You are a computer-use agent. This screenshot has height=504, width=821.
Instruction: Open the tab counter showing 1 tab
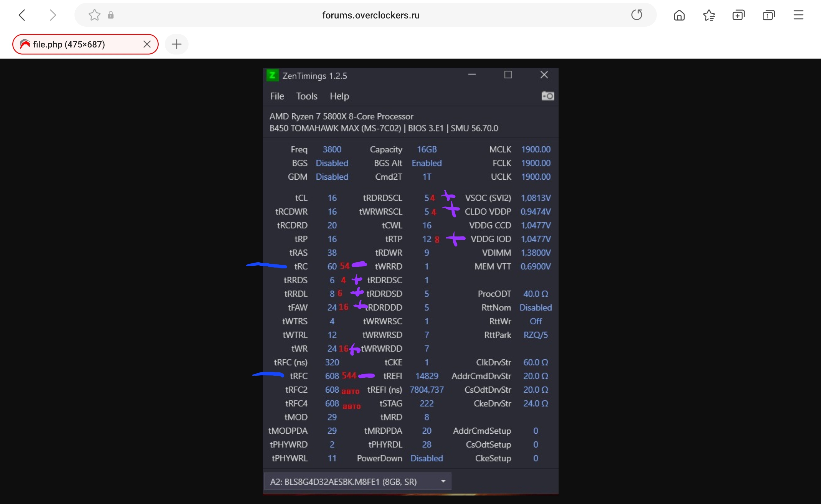[768, 15]
